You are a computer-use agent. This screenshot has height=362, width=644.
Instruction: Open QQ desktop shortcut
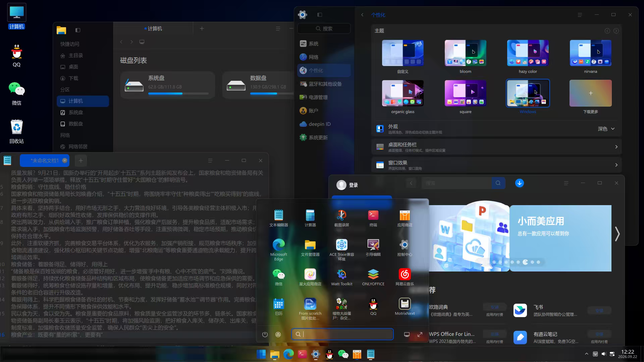click(x=16, y=55)
